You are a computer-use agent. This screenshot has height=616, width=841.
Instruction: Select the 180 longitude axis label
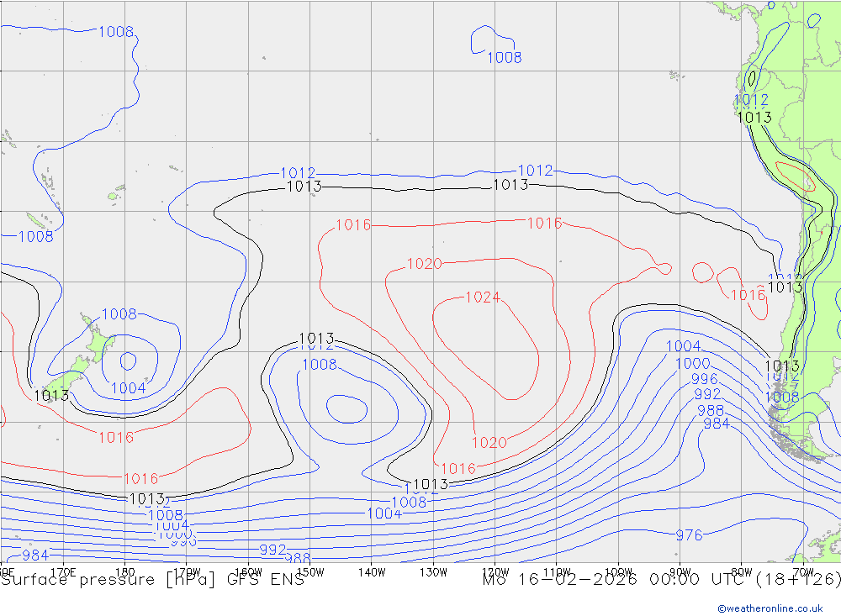pyautogui.click(x=125, y=572)
